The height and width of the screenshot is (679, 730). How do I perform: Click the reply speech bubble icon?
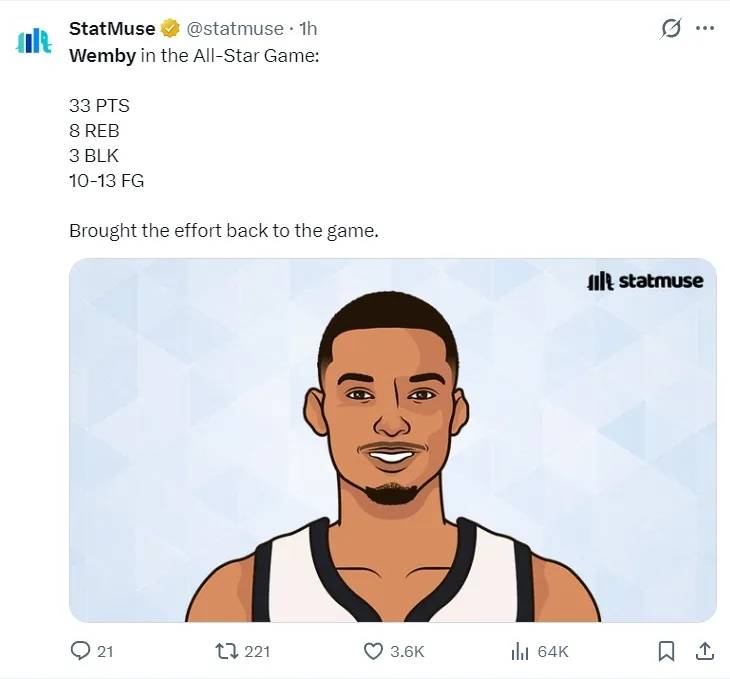80,651
